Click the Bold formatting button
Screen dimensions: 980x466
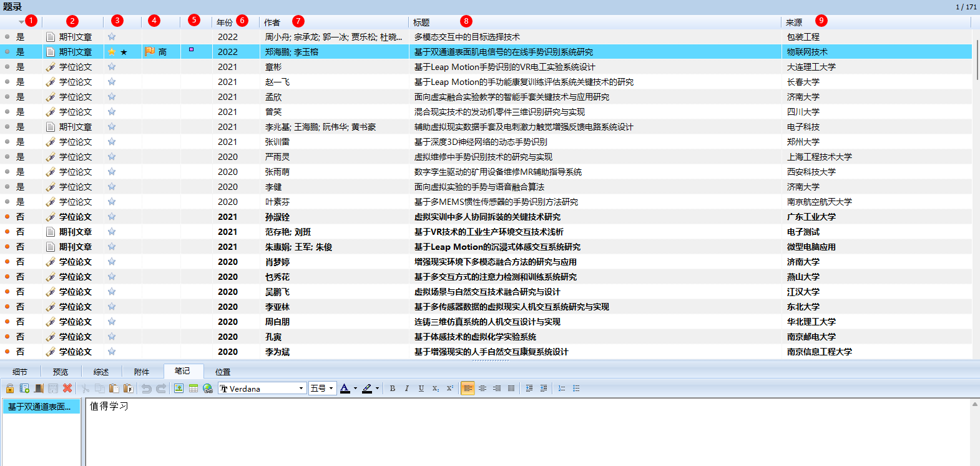393,389
